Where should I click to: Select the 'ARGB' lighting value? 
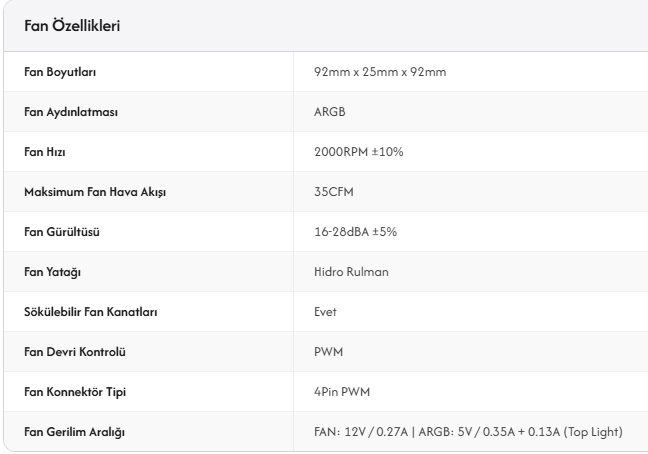tap(328, 112)
